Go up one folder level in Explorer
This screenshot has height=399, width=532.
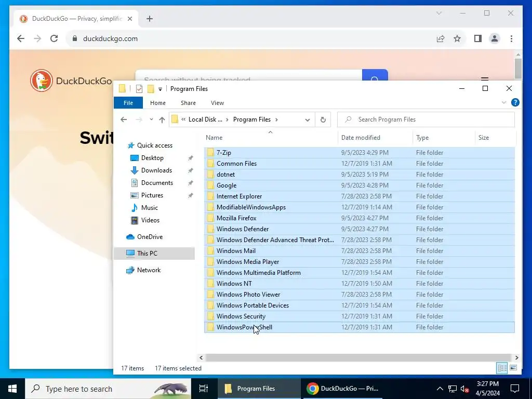pos(162,119)
